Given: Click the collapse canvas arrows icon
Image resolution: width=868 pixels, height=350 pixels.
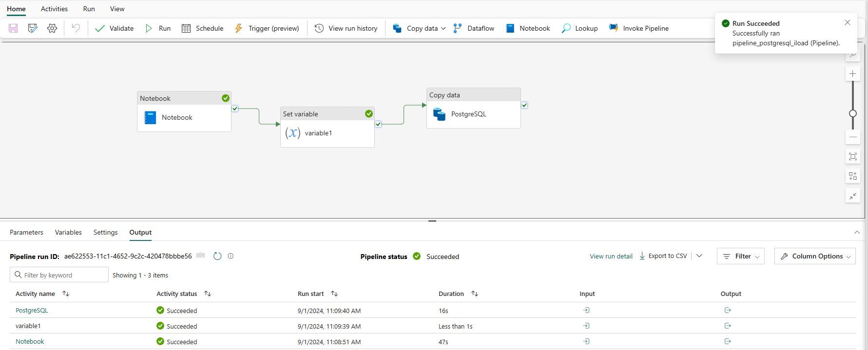Looking at the screenshot, I should [x=852, y=196].
